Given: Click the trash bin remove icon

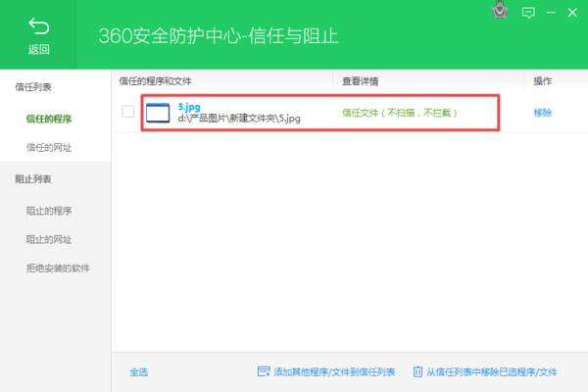Looking at the screenshot, I should tap(417, 371).
